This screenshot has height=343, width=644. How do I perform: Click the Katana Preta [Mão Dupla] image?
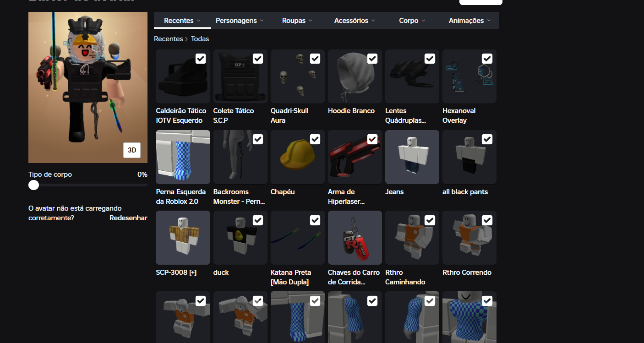pos(298,238)
